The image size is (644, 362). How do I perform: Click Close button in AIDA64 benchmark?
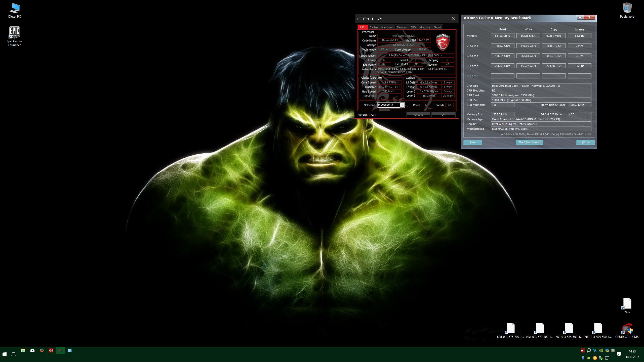585,142
